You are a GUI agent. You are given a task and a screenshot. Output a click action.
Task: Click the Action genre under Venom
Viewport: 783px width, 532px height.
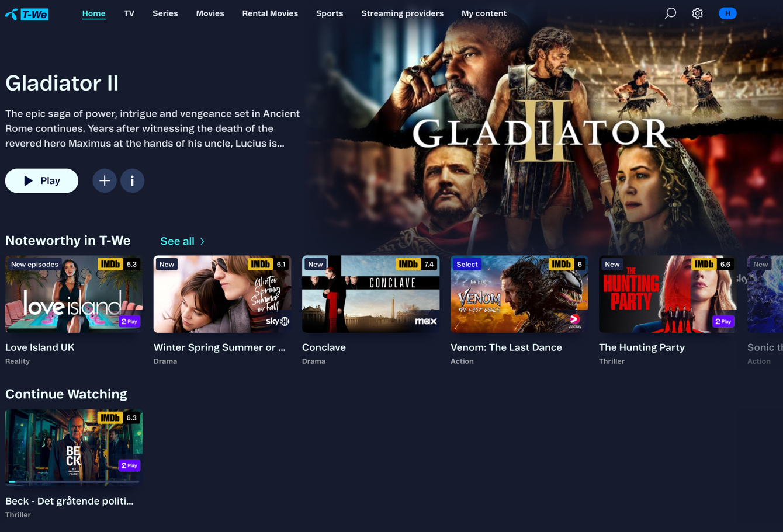pyautogui.click(x=462, y=361)
